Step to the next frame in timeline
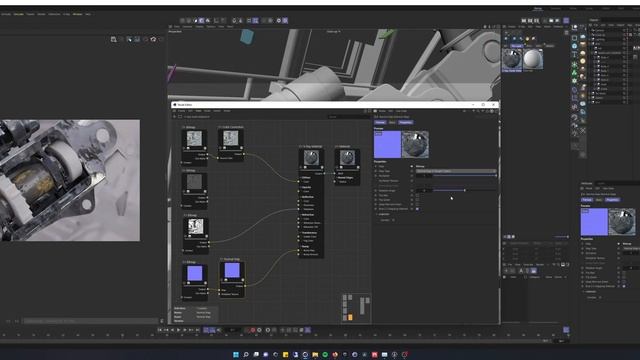The width and height of the screenshot is (640, 360). (x=185, y=330)
